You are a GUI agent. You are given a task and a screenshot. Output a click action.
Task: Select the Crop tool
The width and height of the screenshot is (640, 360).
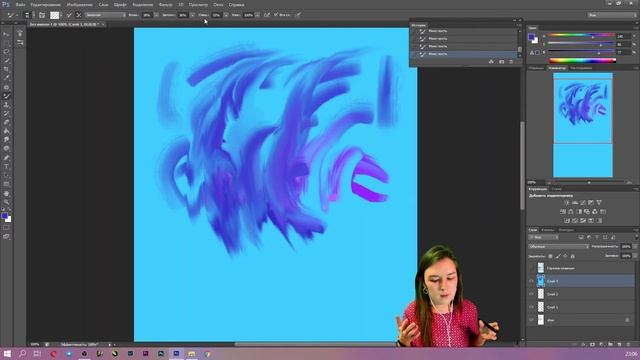click(6, 69)
